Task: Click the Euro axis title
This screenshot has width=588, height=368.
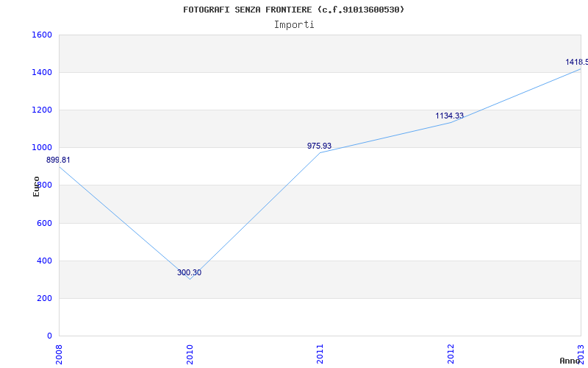Action: (36, 186)
